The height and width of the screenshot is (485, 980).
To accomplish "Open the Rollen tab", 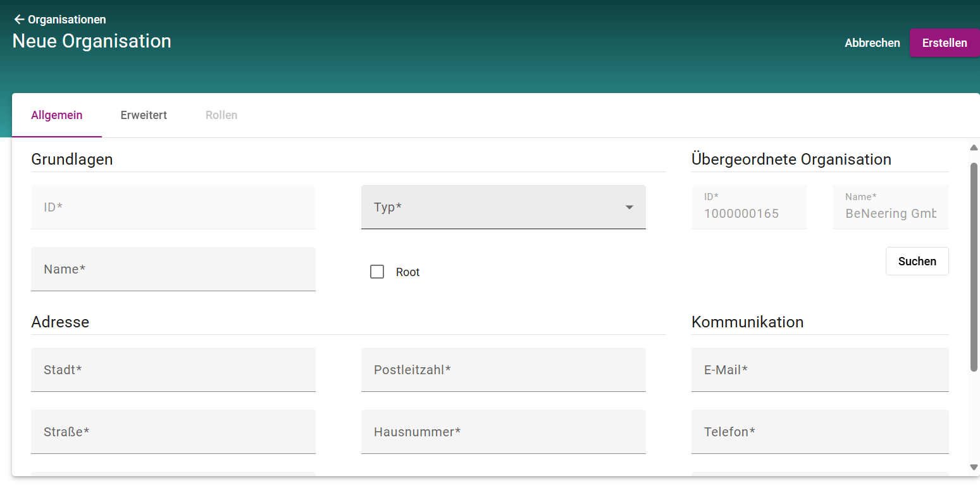I will point(221,115).
